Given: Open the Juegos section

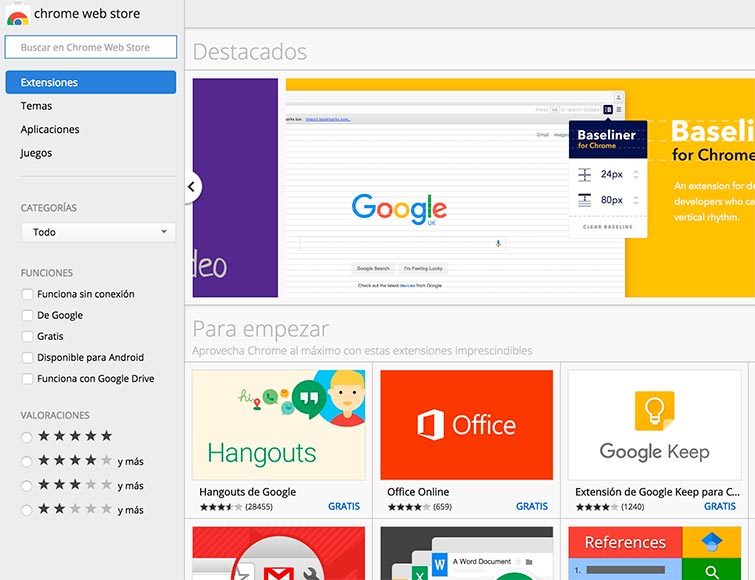Looking at the screenshot, I should tap(36, 153).
